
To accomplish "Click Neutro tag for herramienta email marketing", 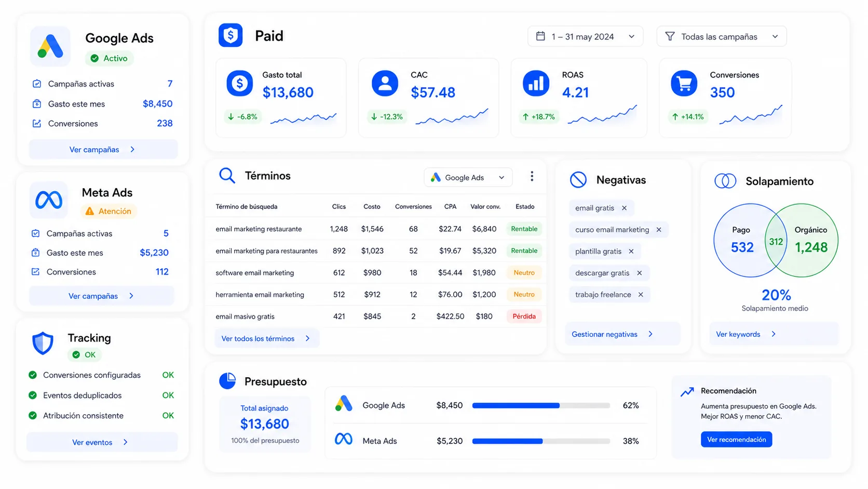I will 524,295.
